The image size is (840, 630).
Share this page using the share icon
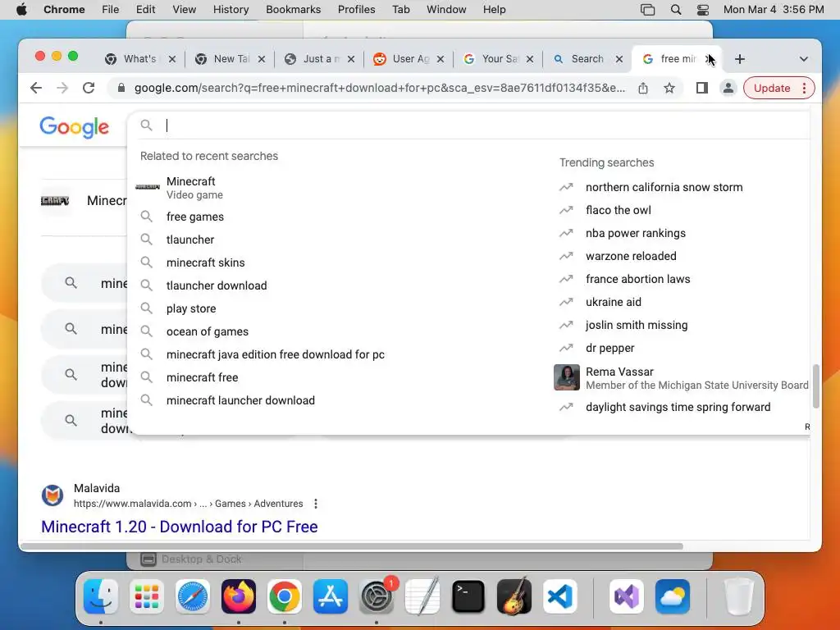[x=643, y=88]
